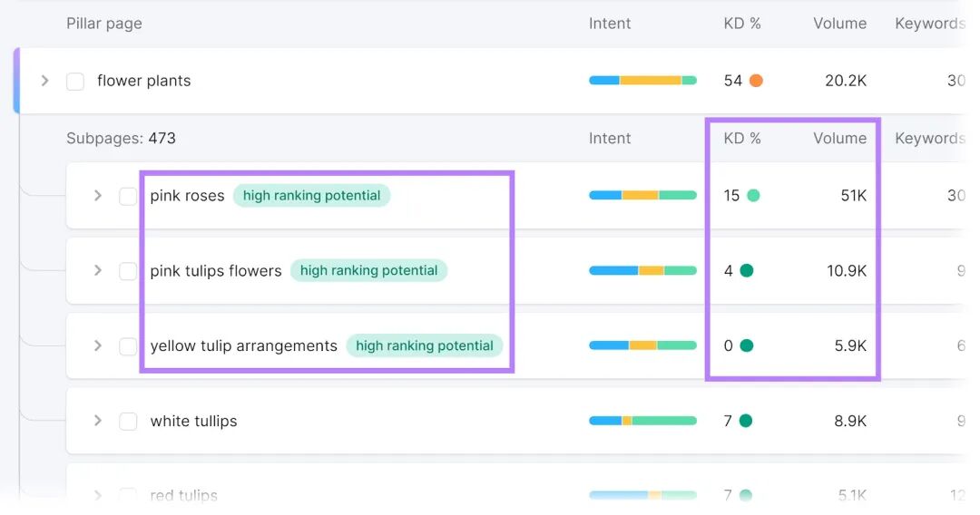This screenshot has height=515, width=980.
Task: Select the flower plants checkbox
Action: tap(75, 82)
